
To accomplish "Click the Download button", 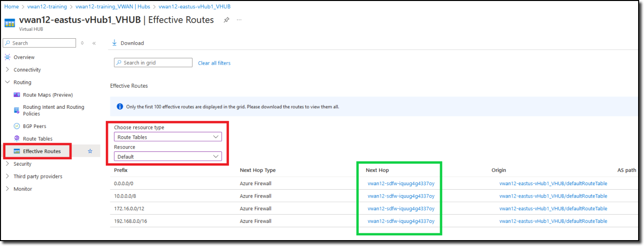I will click(x=128, y=43).
